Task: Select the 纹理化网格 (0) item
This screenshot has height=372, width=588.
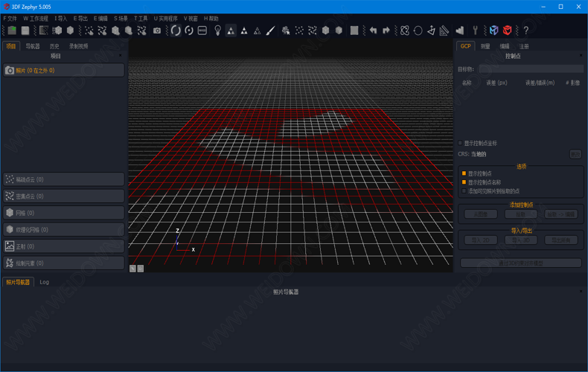Action: coord(64,229)
